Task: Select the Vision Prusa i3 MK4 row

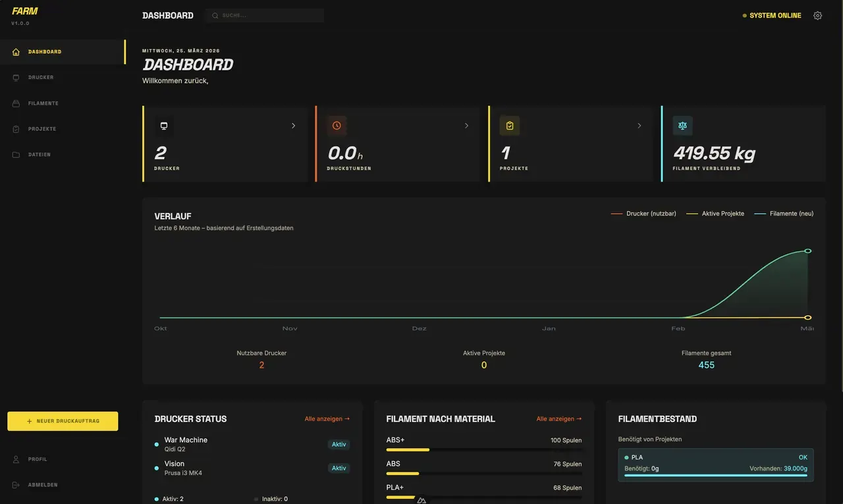Action: [x=252, y=468]
